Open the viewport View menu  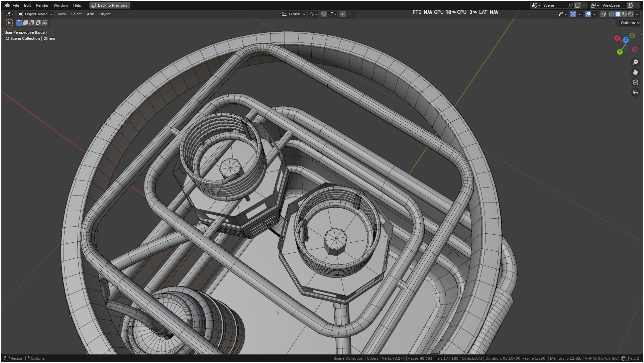[62, 14]
